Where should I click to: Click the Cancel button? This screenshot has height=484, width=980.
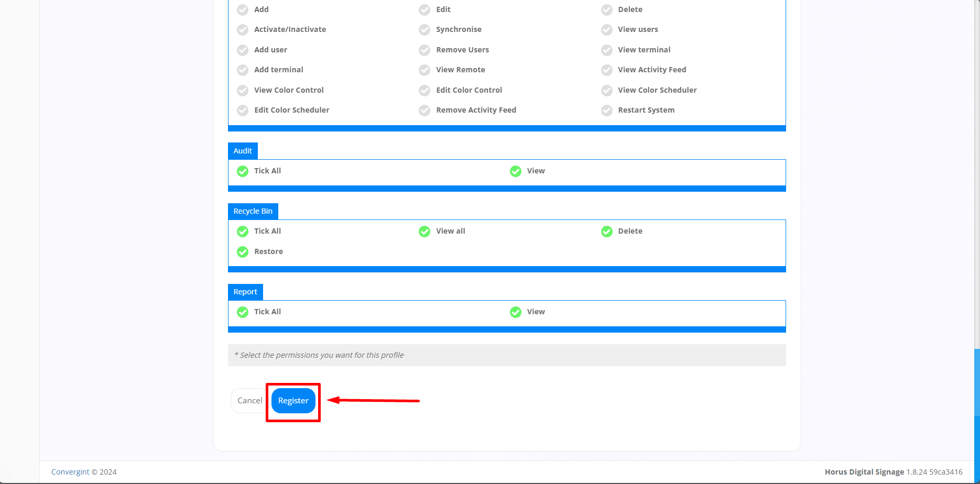[249, 401]
